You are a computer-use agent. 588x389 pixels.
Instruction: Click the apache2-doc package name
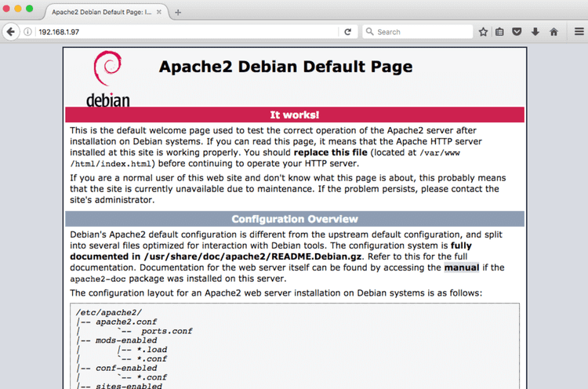(x=98, y=279)
